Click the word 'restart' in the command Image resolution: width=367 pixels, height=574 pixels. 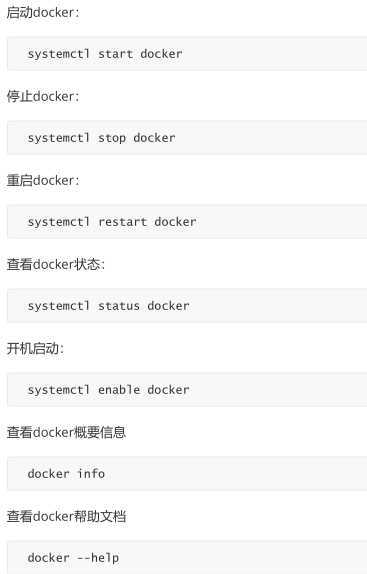tap(123, 222)
